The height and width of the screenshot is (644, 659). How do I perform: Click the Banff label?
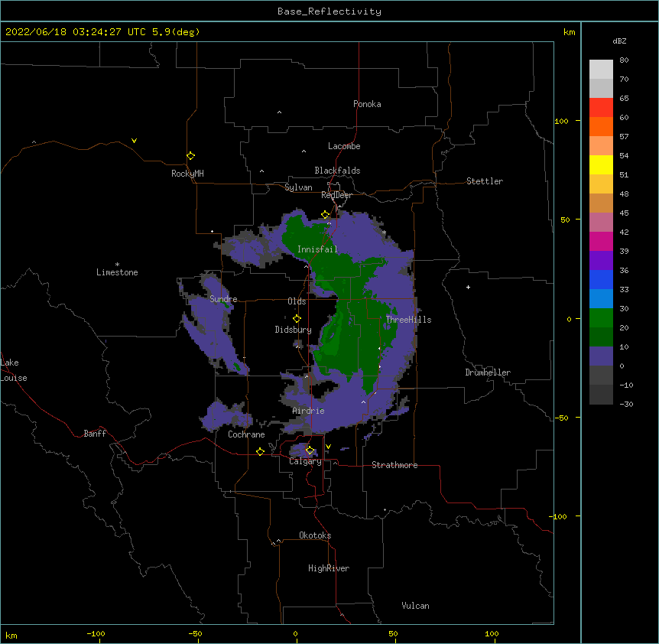tap(95, 434)
